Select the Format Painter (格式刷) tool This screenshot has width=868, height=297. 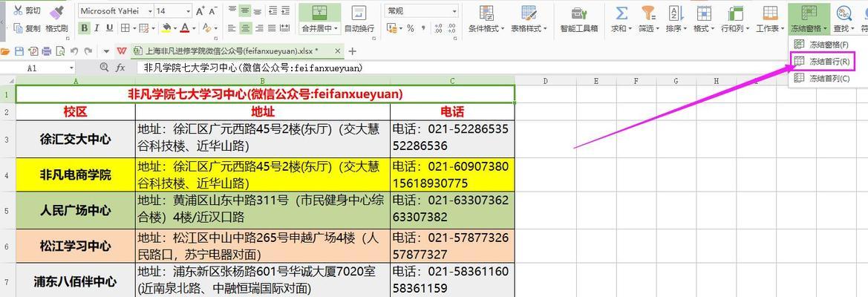(x=56, y=19)
